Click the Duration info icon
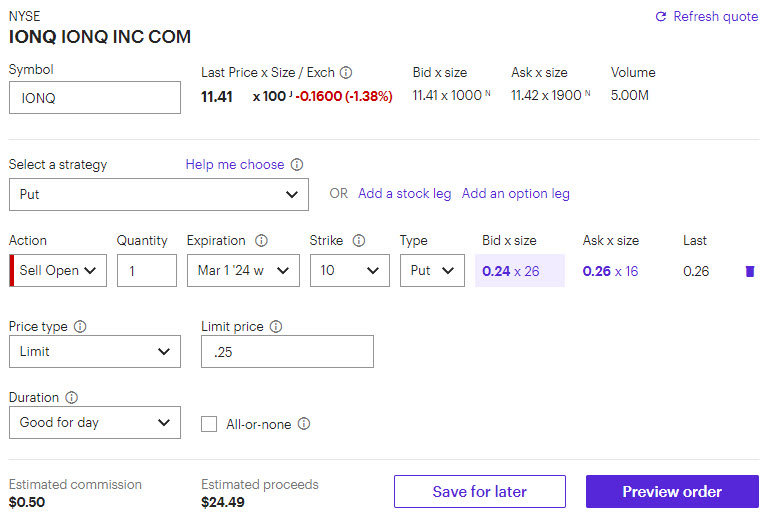 click(x=71, y=398)
